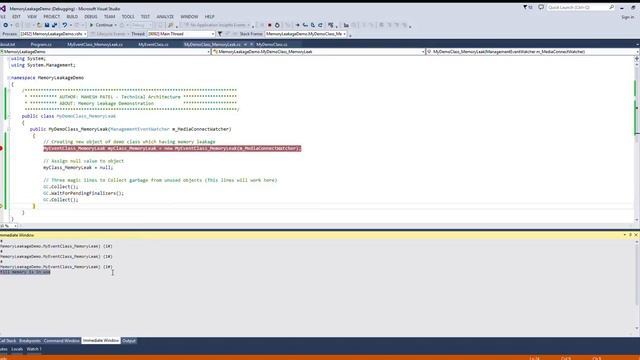Click the Continue debugging play icon
The width and height of the screenshot is (640, 360).
coord(91,25)
